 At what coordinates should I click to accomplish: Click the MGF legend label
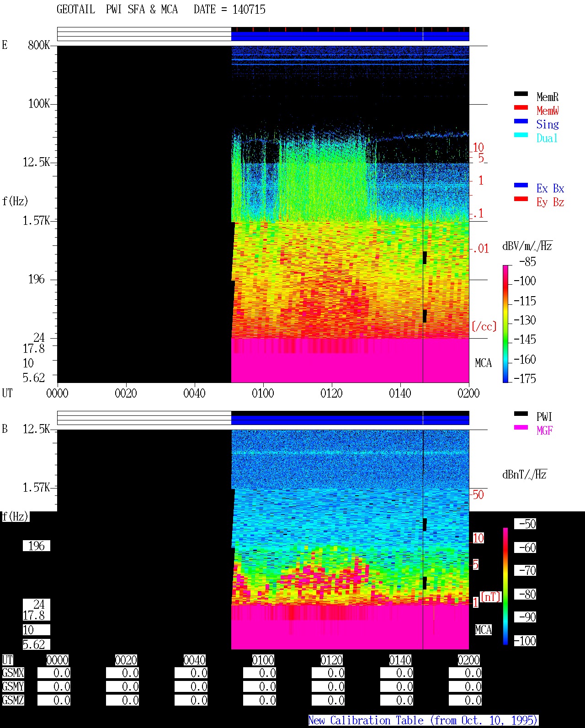point(544,430)
